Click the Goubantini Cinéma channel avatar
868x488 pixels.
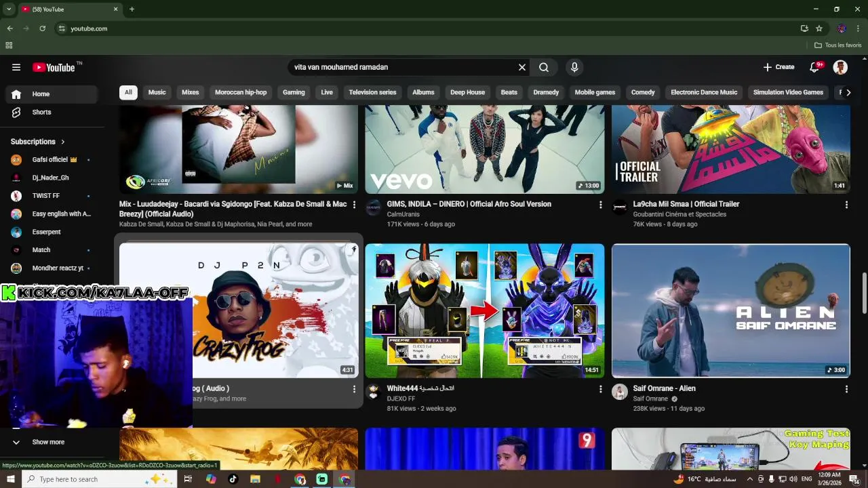[x=620, y=207]
